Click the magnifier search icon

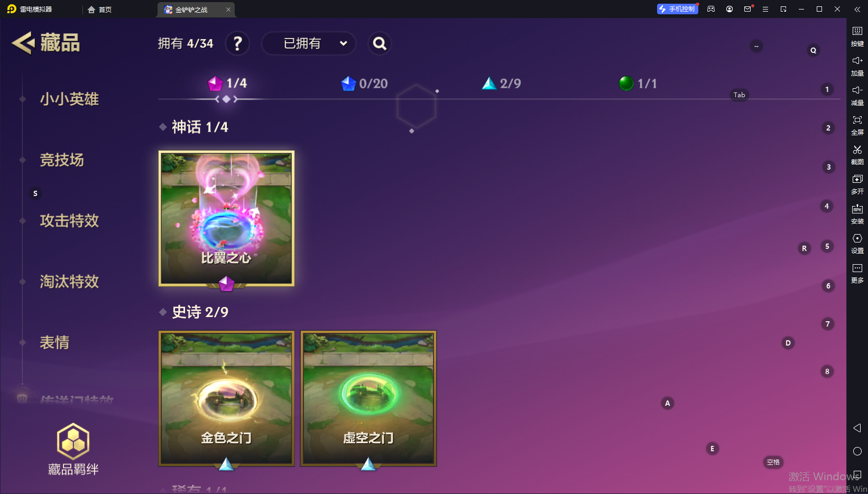coord(380,43)
